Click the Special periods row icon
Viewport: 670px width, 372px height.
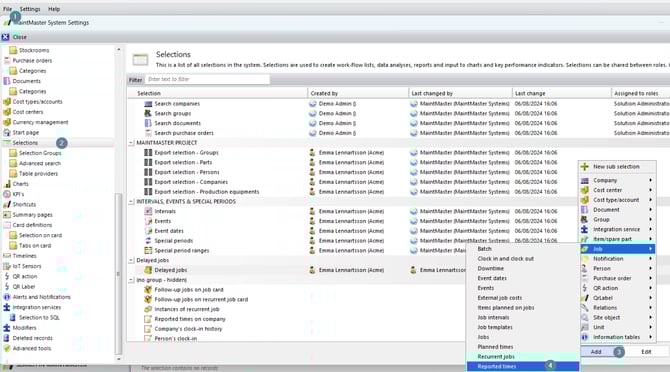pos(148,241)
